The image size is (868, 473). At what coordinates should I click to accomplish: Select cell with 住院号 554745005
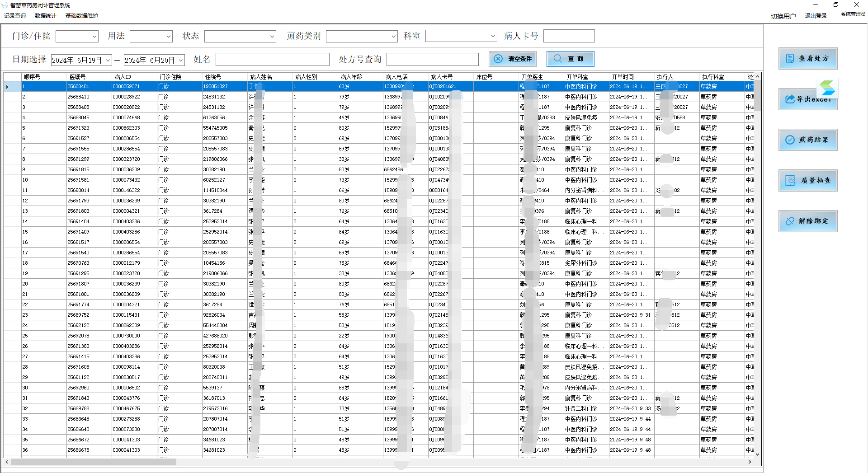(225, 128)
